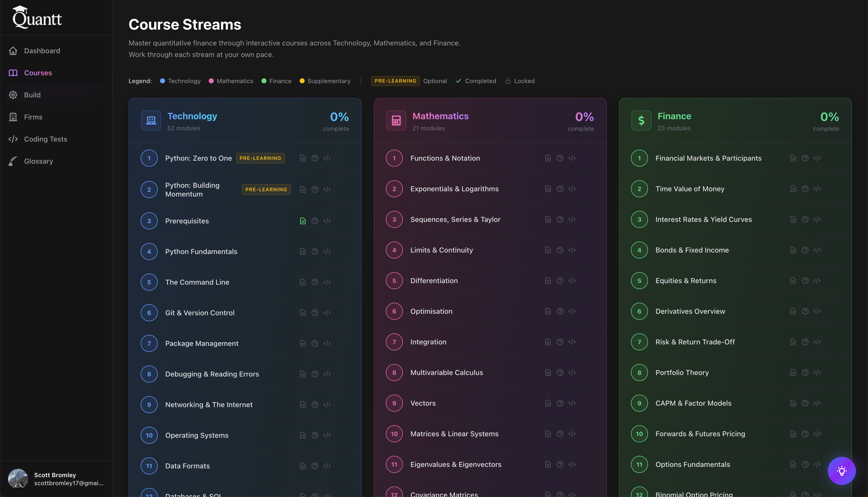Expand the Derivatives Overview module

(x=690, y=311)
